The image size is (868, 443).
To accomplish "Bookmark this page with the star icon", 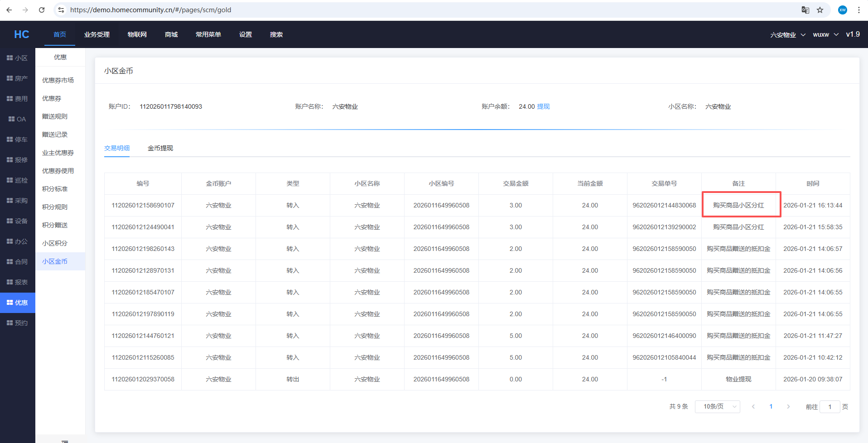I will 820,10.
